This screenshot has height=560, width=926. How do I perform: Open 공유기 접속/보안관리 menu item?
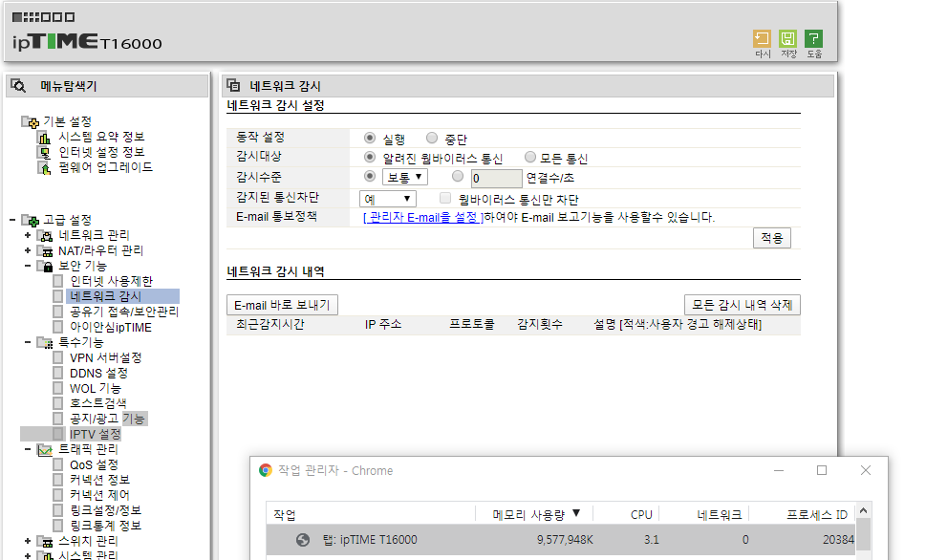[124, 312]
